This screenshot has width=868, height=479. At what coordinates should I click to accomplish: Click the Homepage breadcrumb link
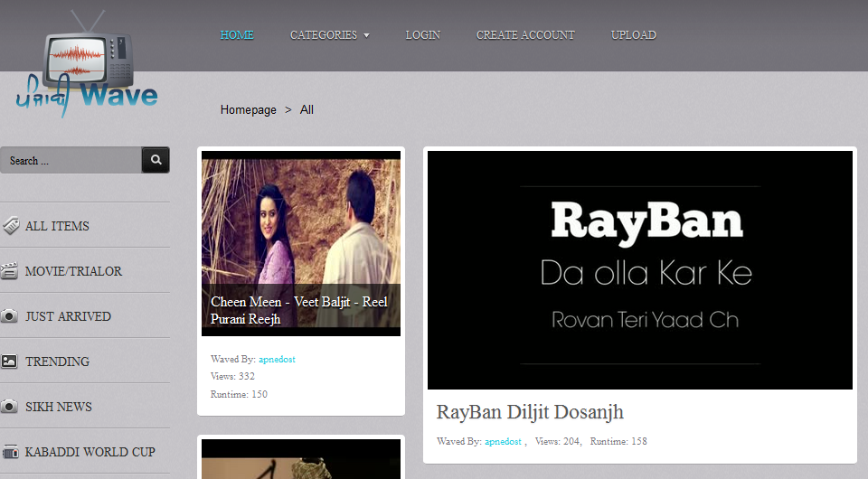248,109
